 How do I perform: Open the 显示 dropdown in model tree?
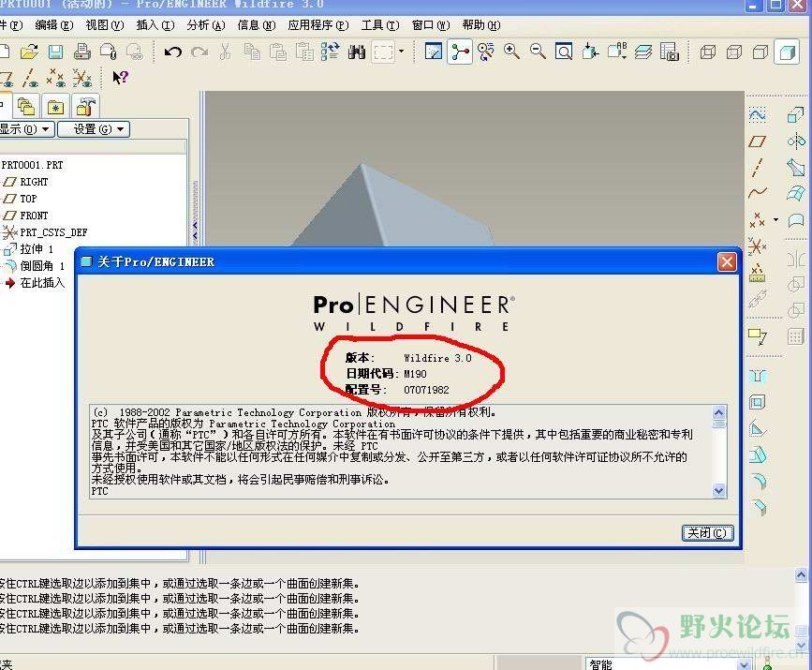(x=26, y=129)
